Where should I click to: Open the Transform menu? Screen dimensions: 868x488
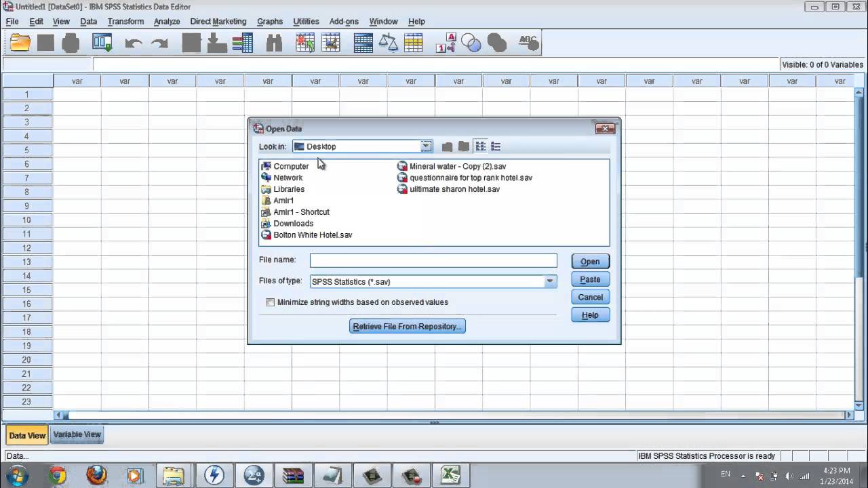(x=125, y=22)
